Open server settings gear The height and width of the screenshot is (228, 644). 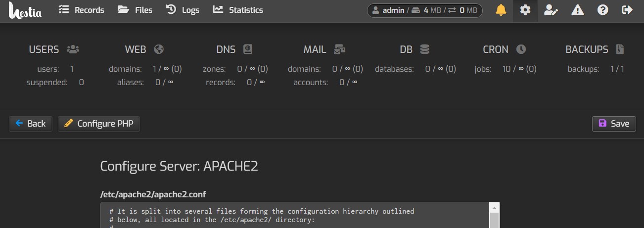(x=525, y=10)
